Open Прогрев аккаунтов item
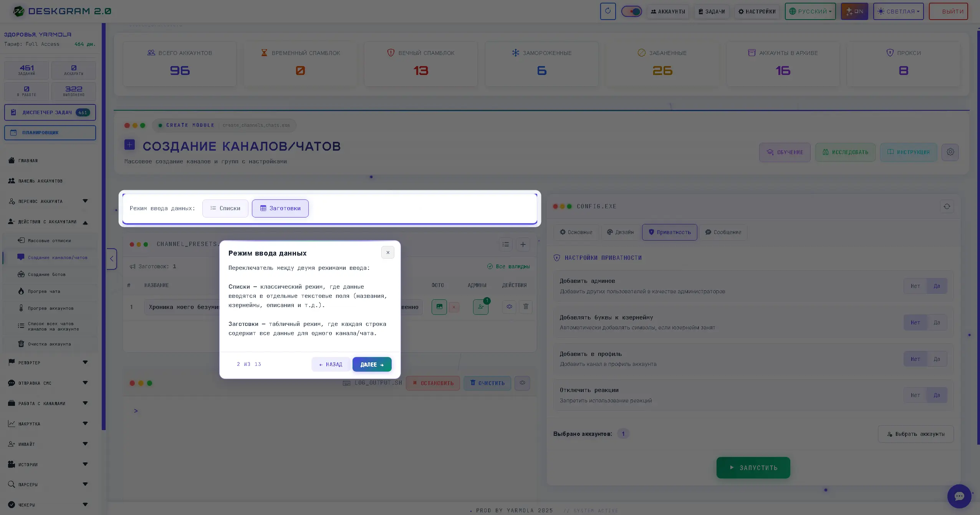This screenshot has height=515, width=980. tap(51, 308)
